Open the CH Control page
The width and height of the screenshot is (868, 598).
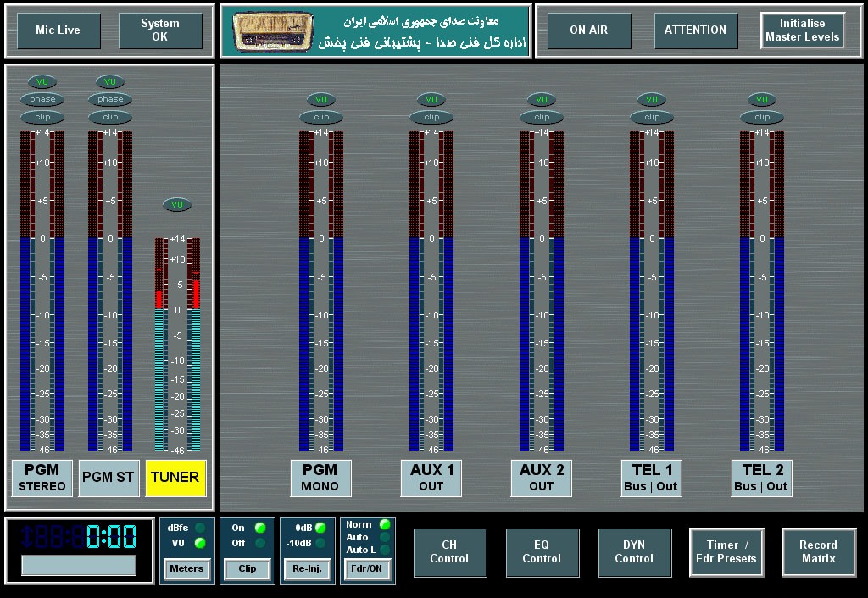[x=449, y=552]
